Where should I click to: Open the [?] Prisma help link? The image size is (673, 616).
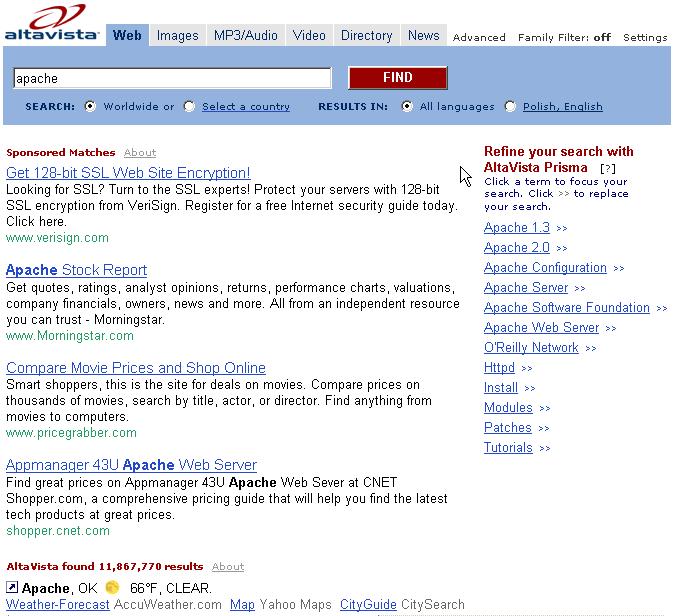608,168
